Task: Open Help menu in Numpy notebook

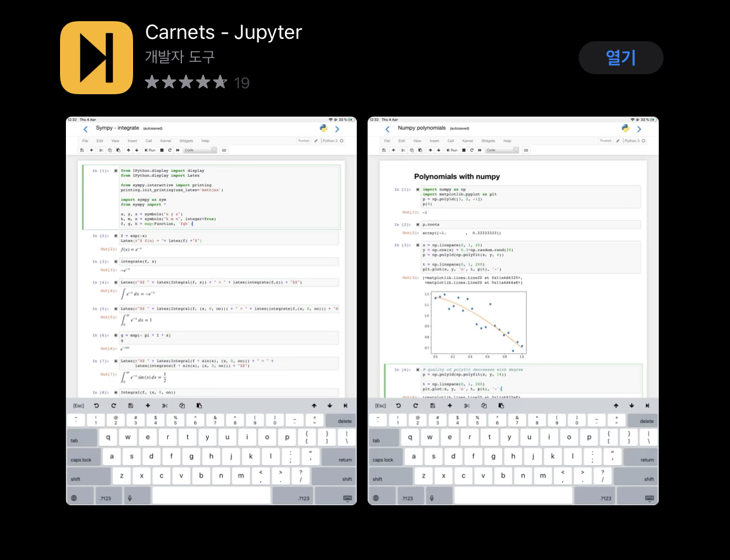Action: click(x=507, y=141)
